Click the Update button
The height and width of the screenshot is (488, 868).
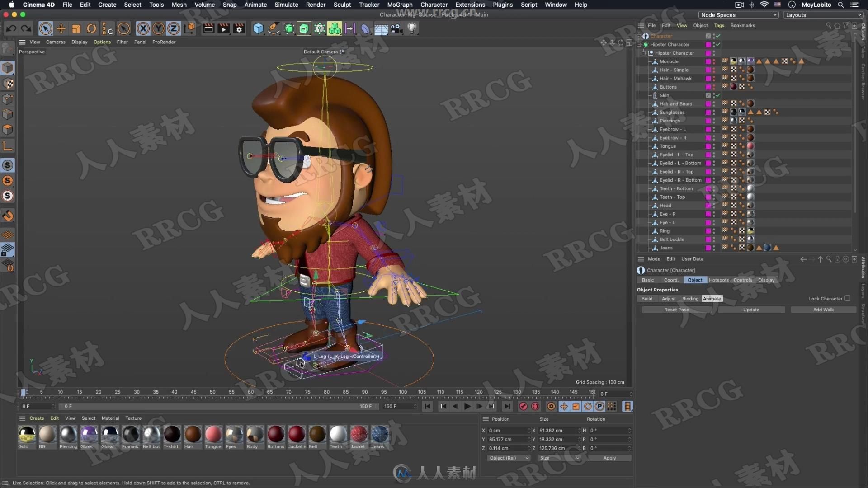[751, 310]
